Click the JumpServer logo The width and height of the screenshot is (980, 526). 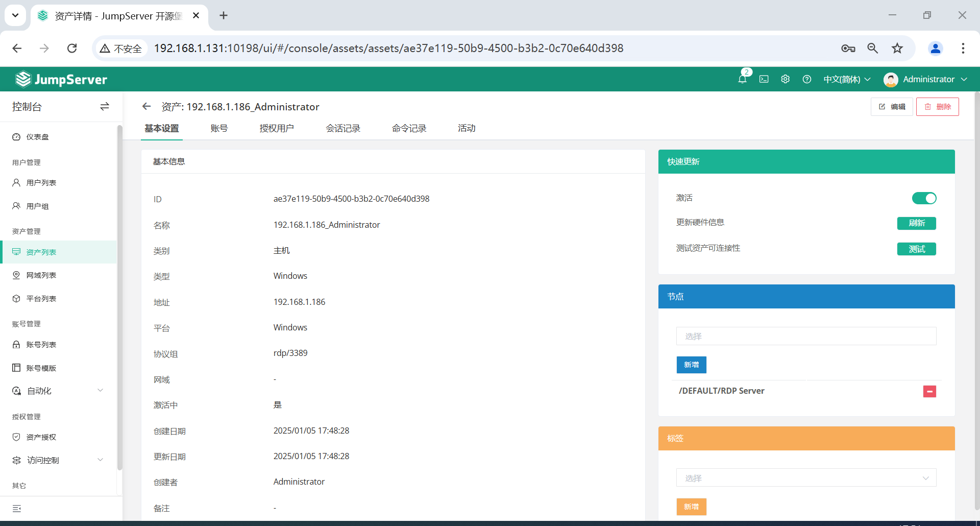click(61, 79)
